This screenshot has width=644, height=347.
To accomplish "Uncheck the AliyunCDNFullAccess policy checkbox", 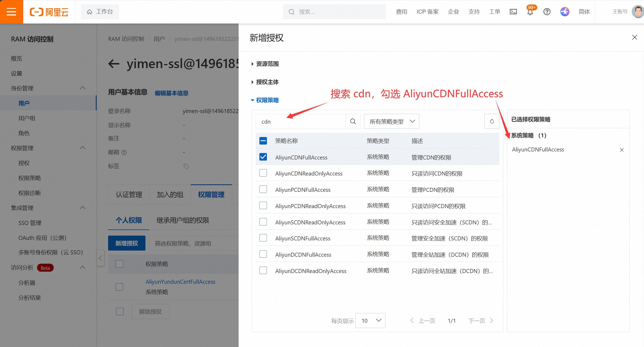I will (x=263, y=157).
